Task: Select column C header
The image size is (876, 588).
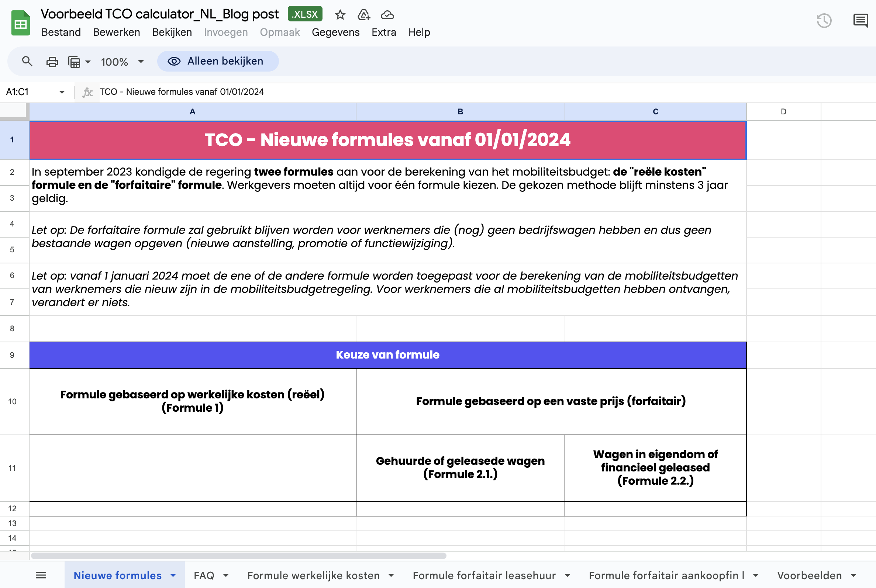Action: [x=655, y=112]
